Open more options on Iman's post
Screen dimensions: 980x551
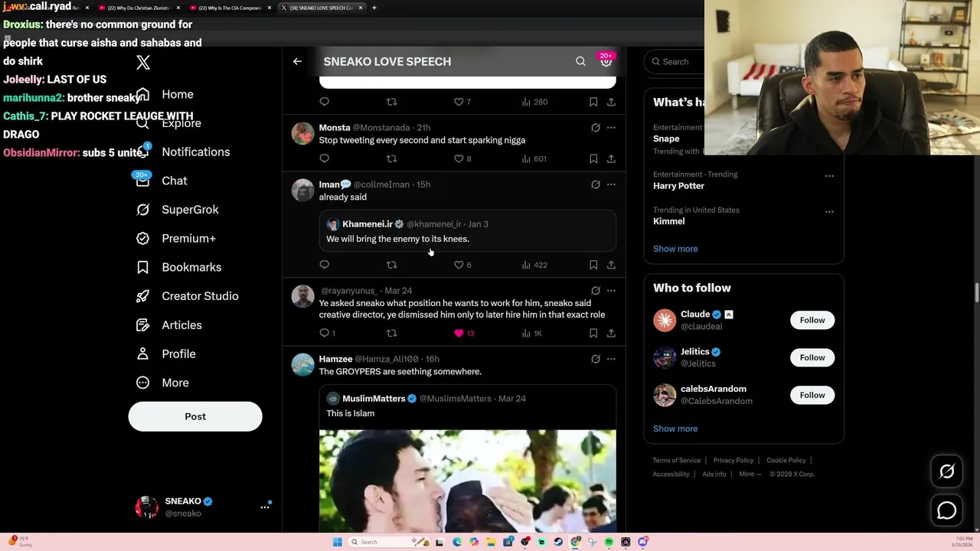coord(611,184)
